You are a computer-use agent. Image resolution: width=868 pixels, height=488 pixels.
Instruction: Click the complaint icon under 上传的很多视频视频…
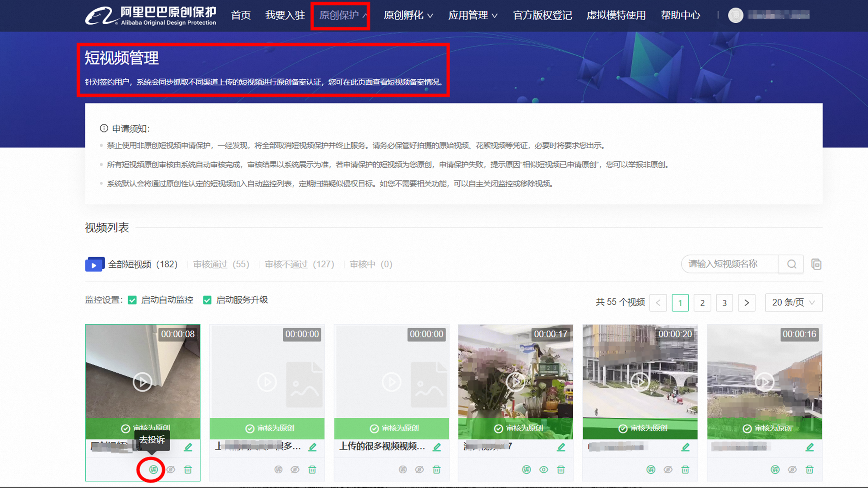coord(403,469)
